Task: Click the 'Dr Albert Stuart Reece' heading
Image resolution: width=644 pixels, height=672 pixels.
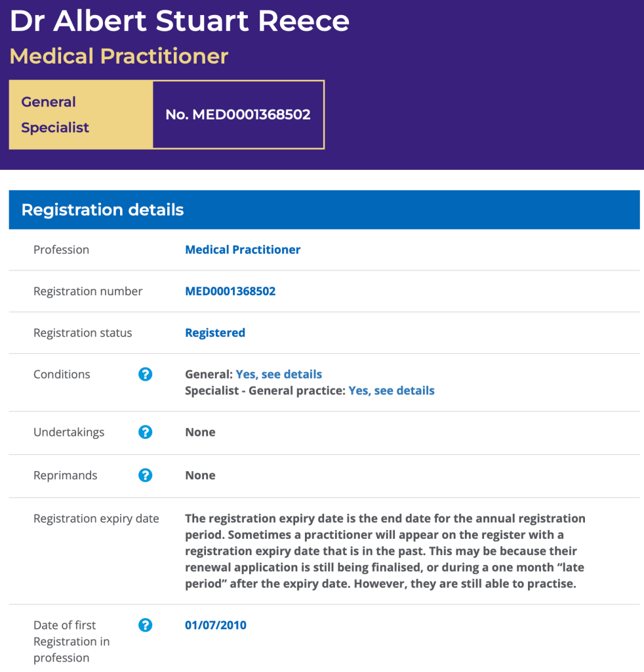Action: coord(180,21)
